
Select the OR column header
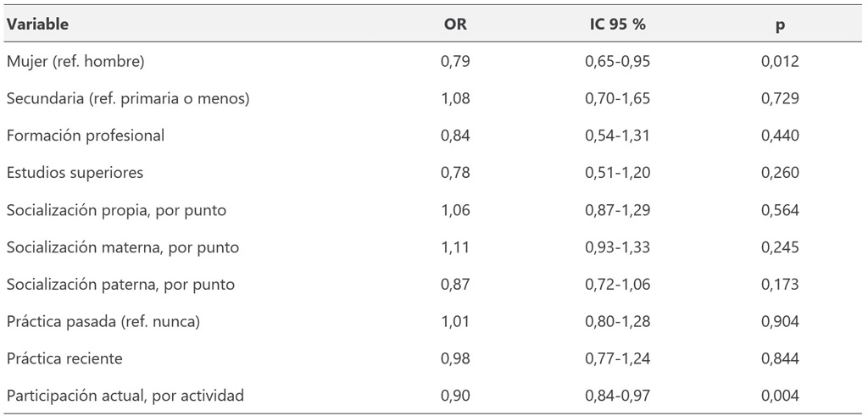(455, 25)
